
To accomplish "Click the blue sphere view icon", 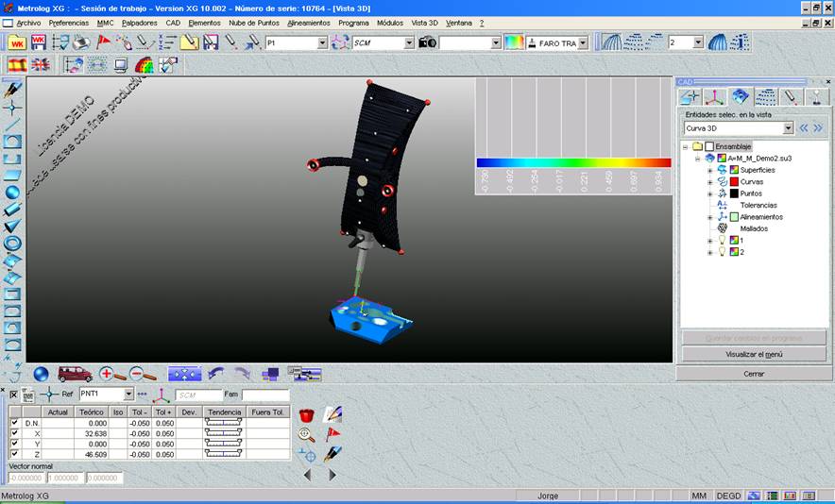I will pos(41,374).
